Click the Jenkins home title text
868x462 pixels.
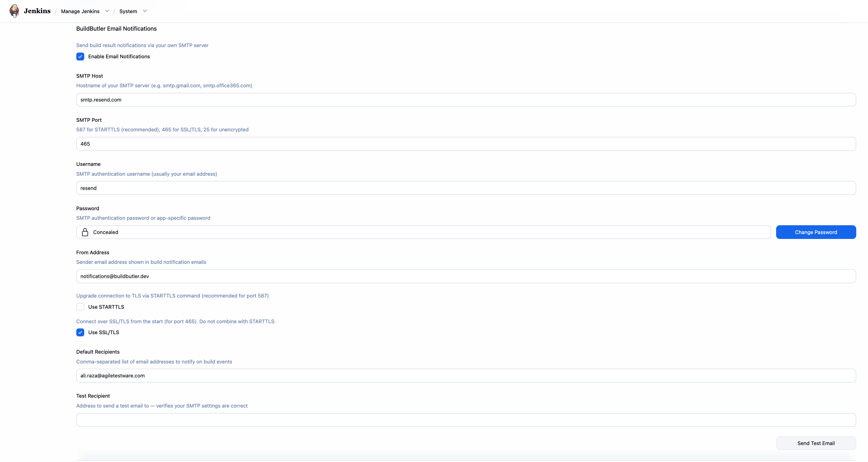pos(37,11)
